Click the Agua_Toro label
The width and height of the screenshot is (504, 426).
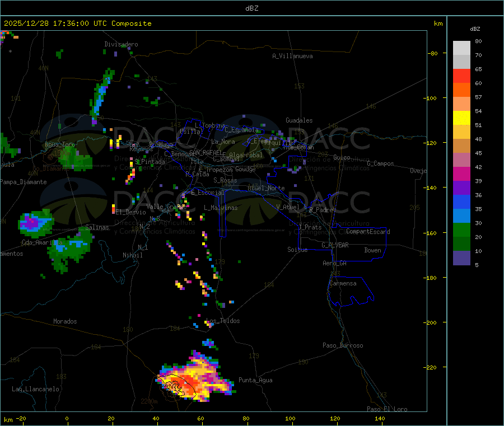(x=60, y=144)
